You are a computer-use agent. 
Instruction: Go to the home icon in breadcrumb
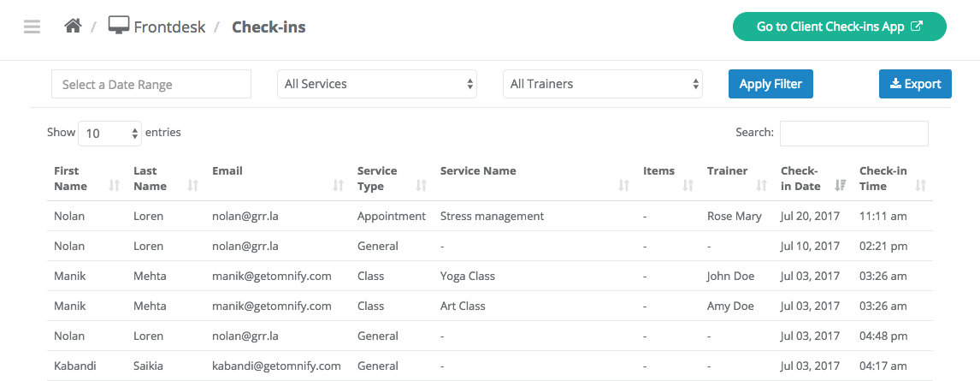click(74, 27)
